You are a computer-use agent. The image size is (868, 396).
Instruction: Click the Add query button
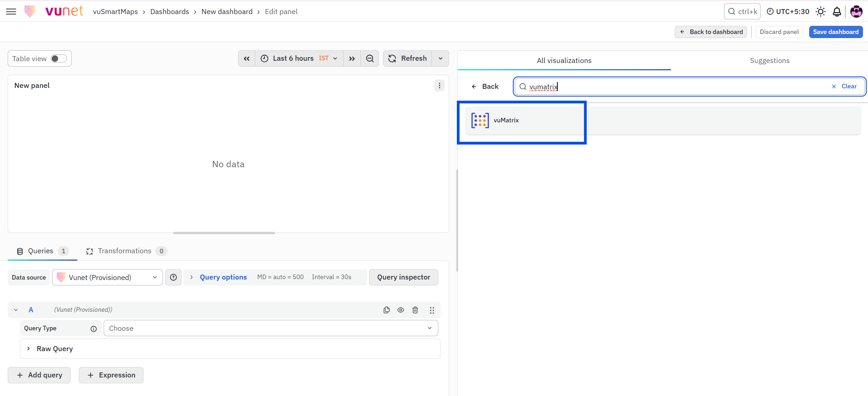coord(39,375)
